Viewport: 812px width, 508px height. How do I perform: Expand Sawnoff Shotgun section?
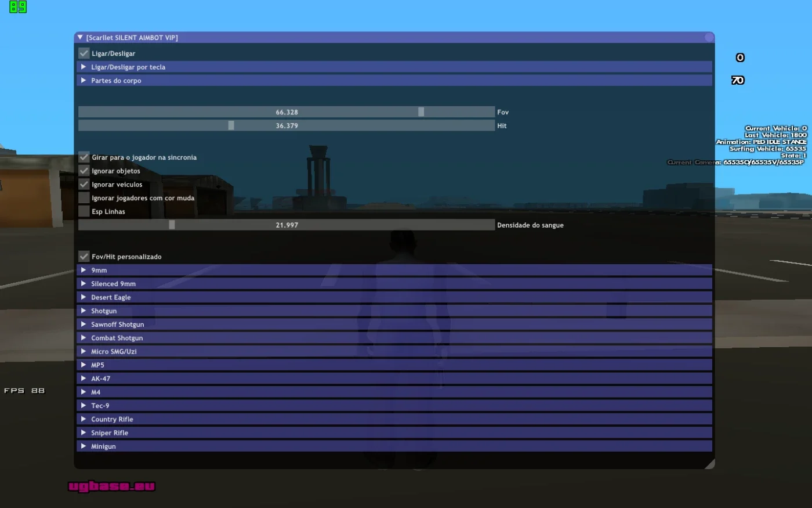(x=394, y=324)
